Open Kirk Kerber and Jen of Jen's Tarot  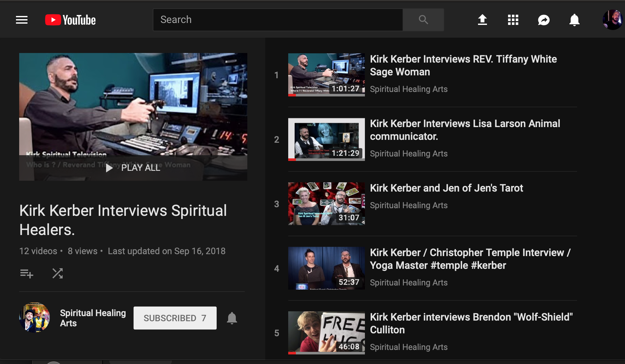(x=446, y=188)
